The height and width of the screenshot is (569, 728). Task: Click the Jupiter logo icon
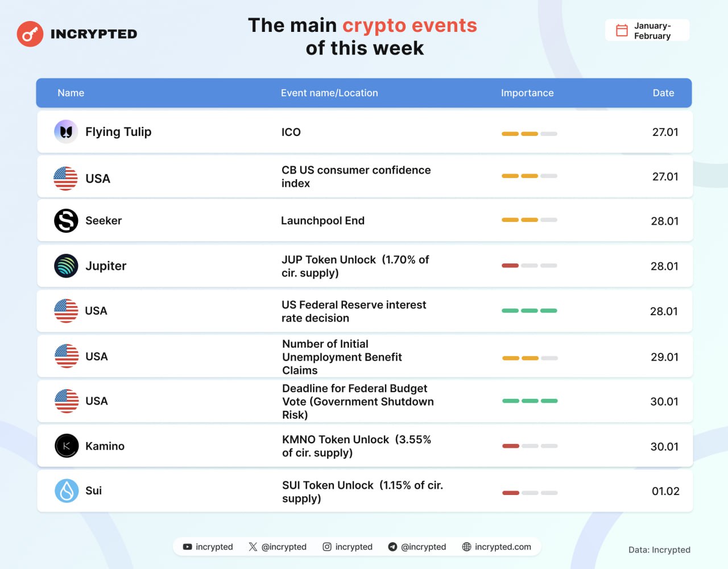pyautogui.click(x=66, y=266)
